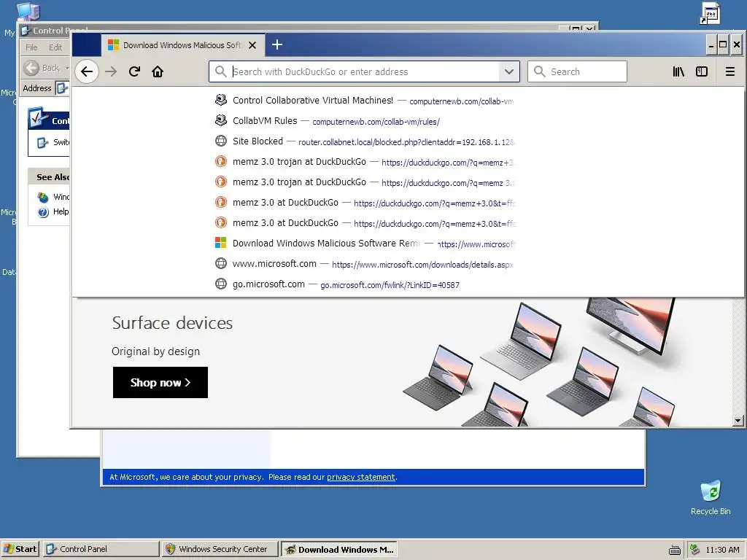The height and width of the screenshot is (560, 747).
Task: Open the CollabVM Rules suggestion
Action: pos(365,121)
